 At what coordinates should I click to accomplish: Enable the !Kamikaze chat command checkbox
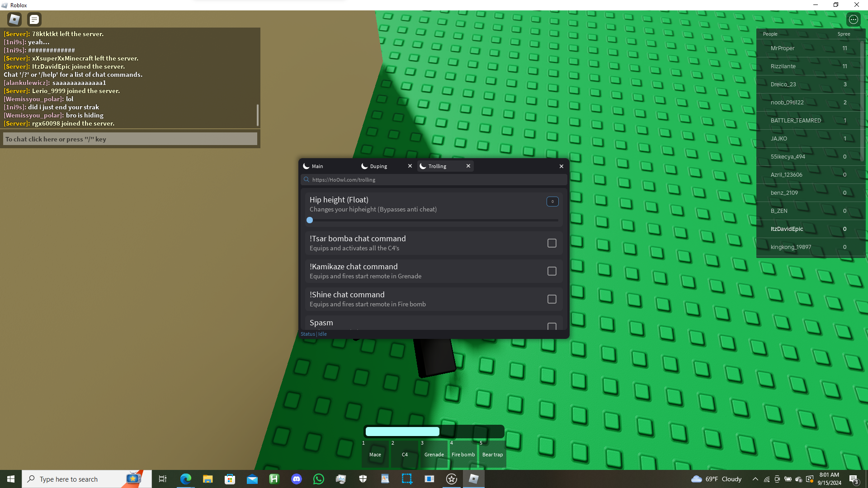click(x=552, y=271)
